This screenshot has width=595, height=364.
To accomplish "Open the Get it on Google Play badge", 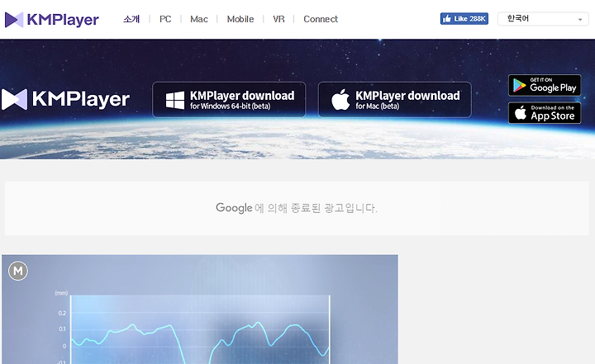I will click(x=545, y=85).
